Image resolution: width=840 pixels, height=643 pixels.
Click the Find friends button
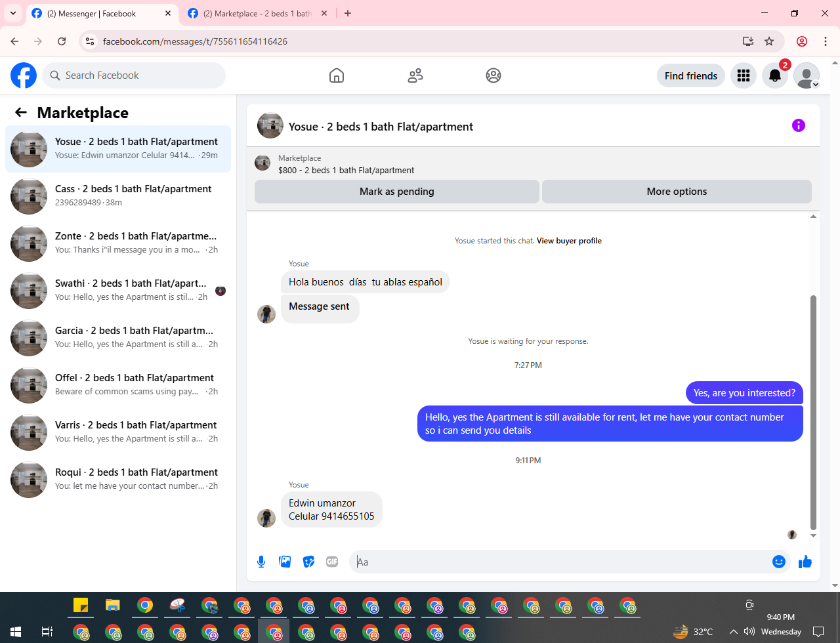pyautogui.click(x=691, y=75)
